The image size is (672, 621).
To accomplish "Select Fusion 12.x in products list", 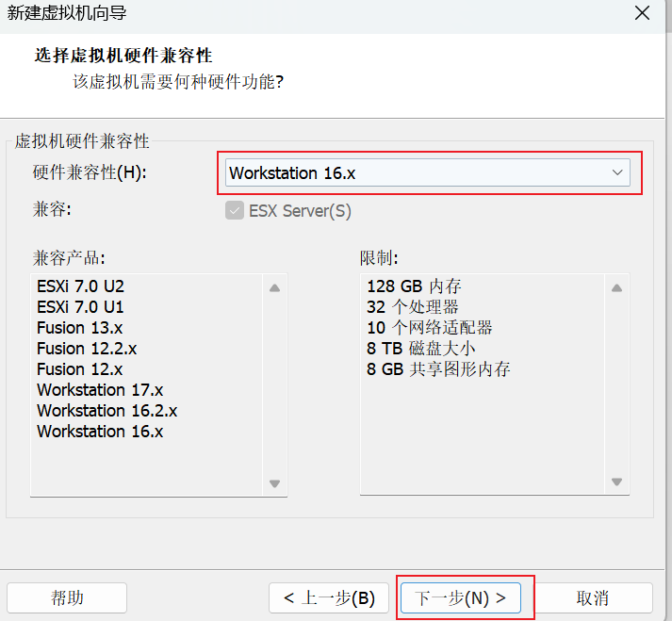I will (x=80, y=369).
